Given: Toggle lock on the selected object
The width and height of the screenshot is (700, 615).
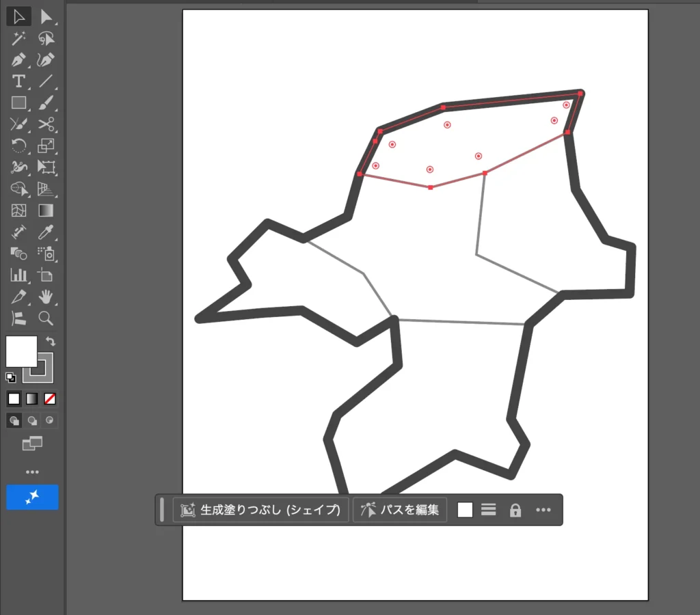Looking at the screenshot, I should click(515, 510).
